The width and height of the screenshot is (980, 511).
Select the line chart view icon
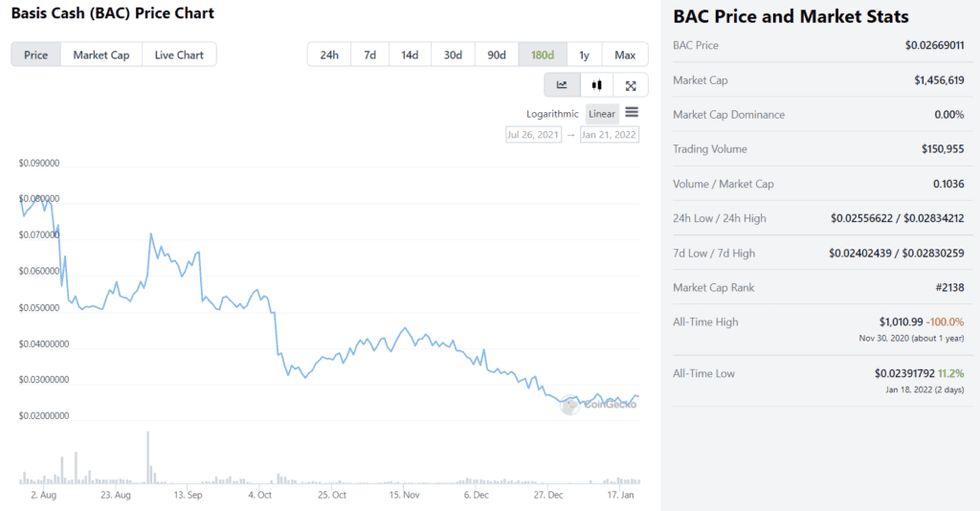tap(562, 85)
